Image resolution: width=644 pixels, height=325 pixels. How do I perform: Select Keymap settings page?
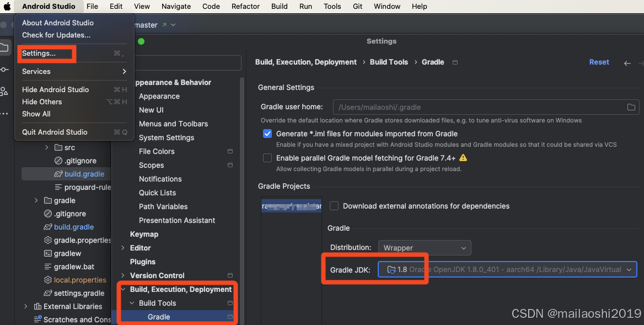tap(144, 234)
